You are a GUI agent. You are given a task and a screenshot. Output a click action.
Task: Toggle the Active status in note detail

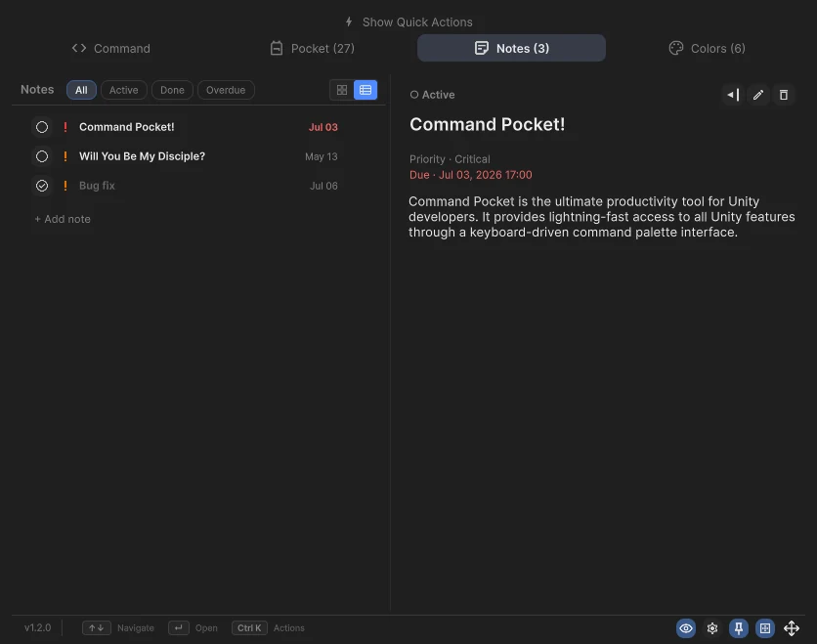432,95
